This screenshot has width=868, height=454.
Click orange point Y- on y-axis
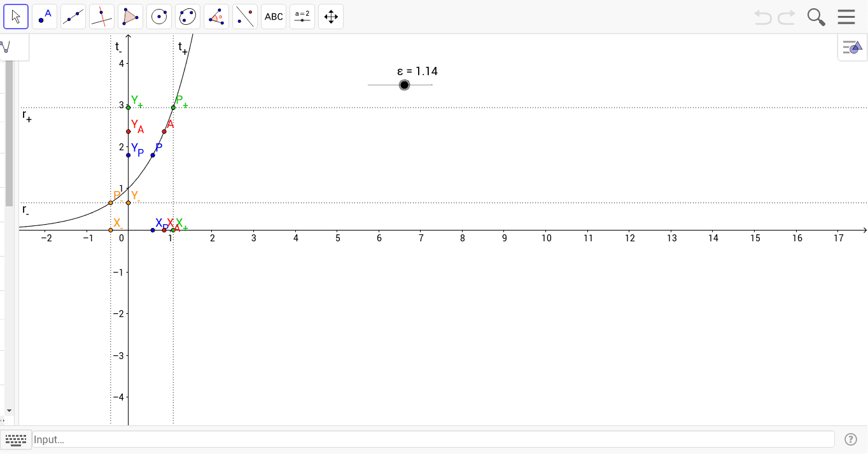click(129, 203)
